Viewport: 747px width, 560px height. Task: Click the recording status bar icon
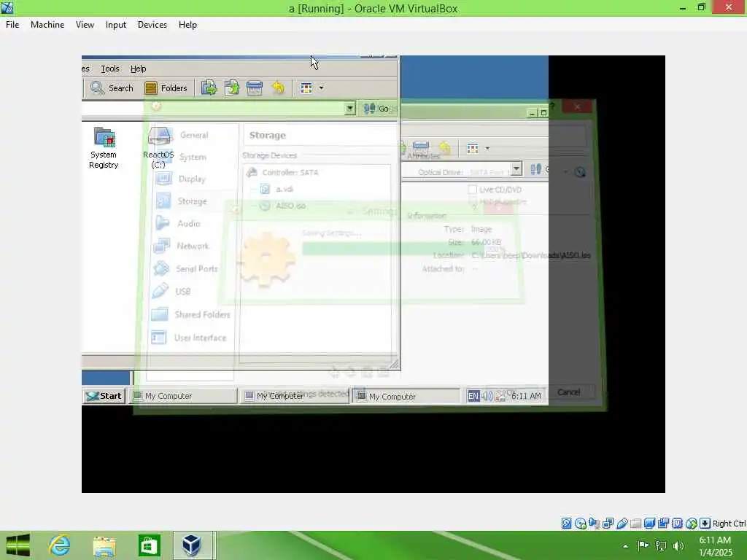coord(663,524)
